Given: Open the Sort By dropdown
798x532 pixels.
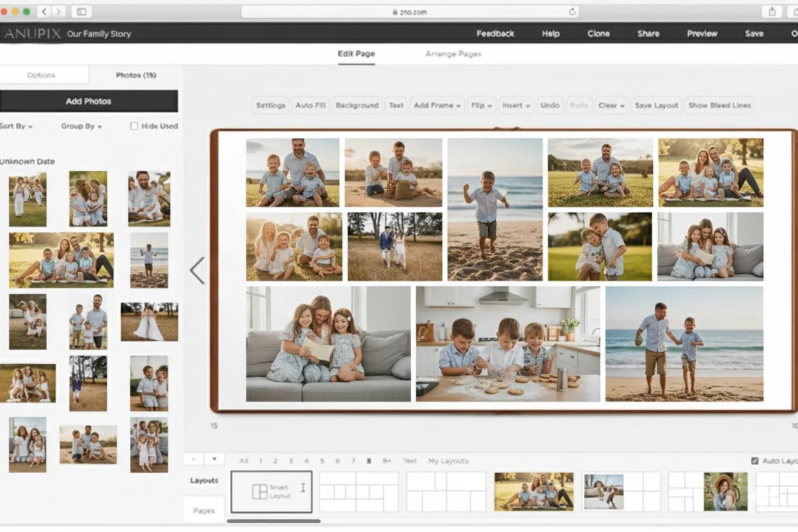Looking at the screenshot, I should 16,126.
